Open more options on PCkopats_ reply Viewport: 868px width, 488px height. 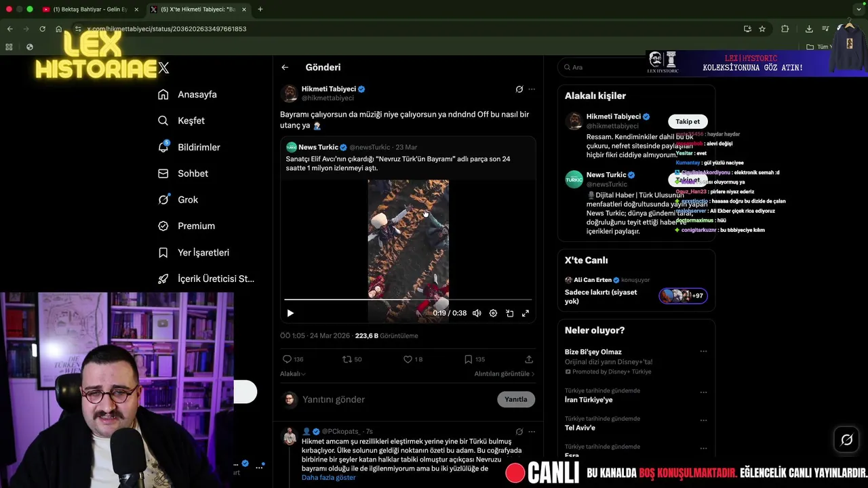coord(532,431)
